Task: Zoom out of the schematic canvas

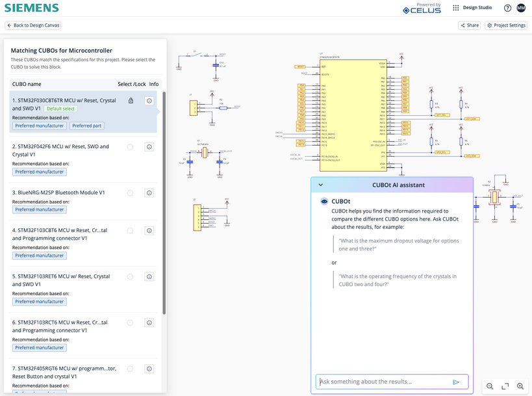Action: tap(490, 386)
